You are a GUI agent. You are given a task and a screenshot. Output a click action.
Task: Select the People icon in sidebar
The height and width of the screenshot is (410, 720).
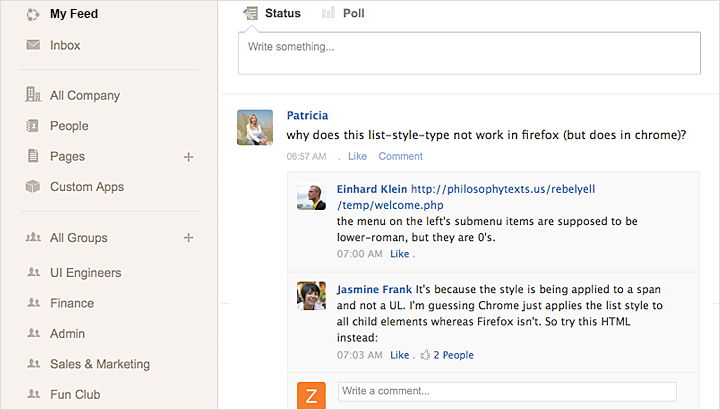(x=33, y=126)
